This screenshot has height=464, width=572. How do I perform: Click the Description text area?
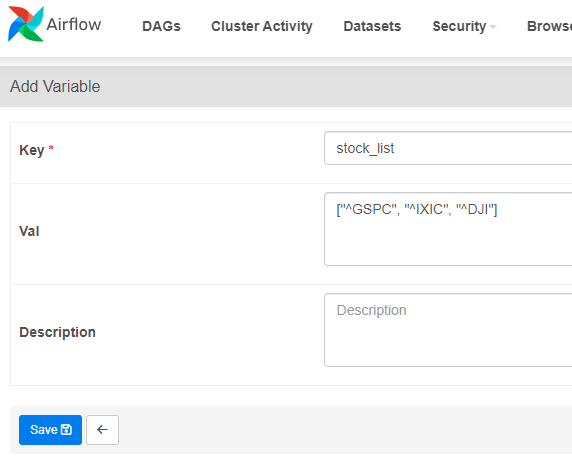click(x=448, y=330)
